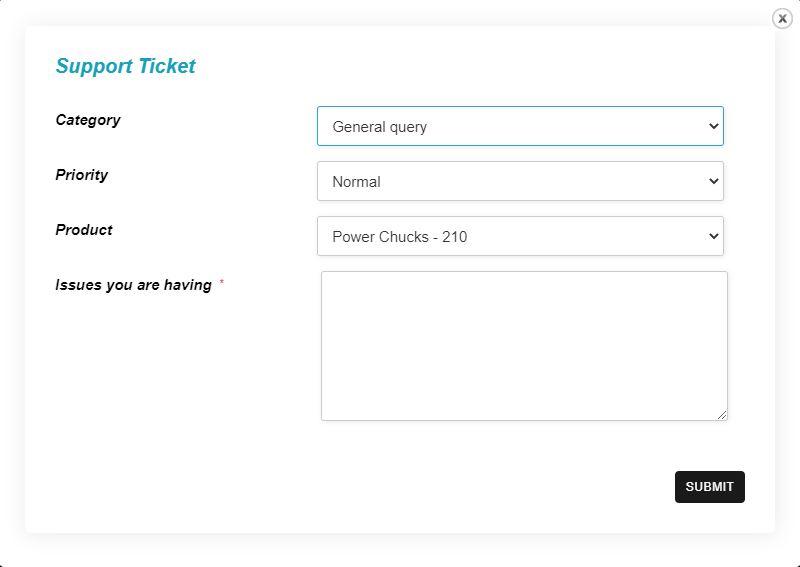Click the red required asterisk marker
Viewport: 800px width, 567px height.
tap(221, 282)
